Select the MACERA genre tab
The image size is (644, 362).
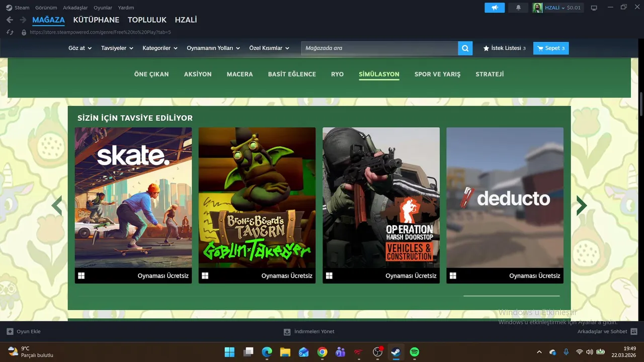[x=239, y=74]
